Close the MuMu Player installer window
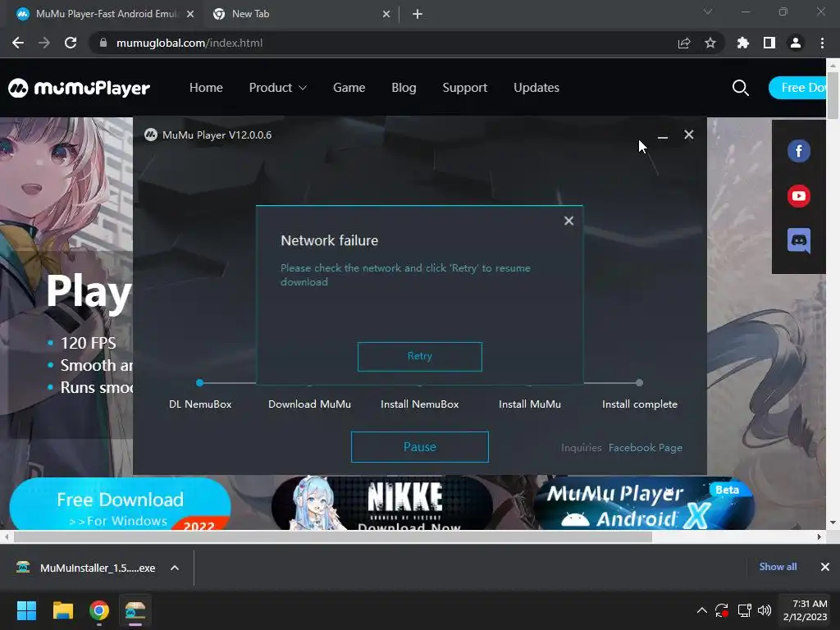 [689, 135]
